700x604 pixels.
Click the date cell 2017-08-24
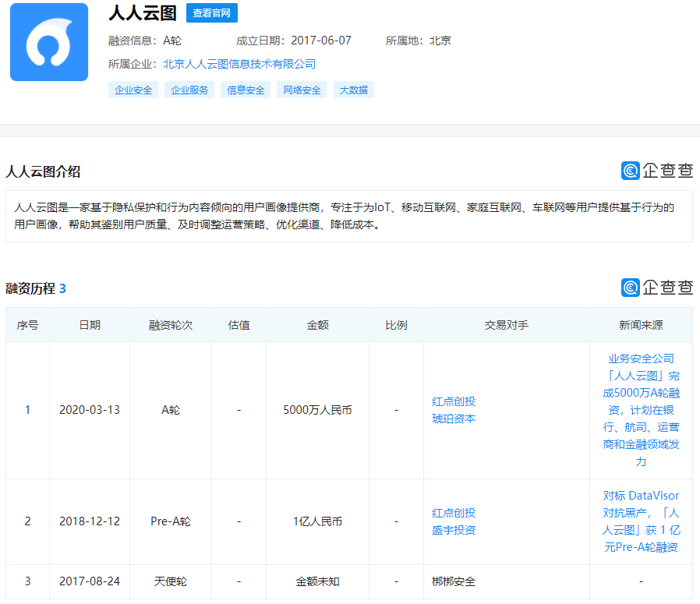[90, 581]
